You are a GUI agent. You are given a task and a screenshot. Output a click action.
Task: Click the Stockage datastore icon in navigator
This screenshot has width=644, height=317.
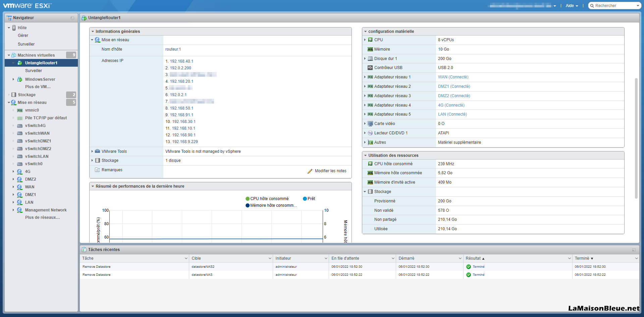[x=14, y=95]
